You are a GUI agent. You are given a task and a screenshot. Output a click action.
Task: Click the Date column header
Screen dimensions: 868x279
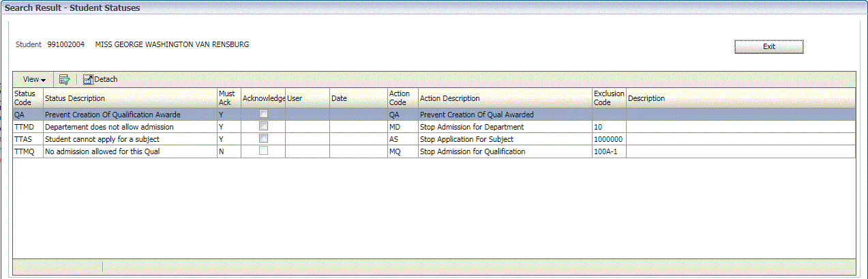359,98
